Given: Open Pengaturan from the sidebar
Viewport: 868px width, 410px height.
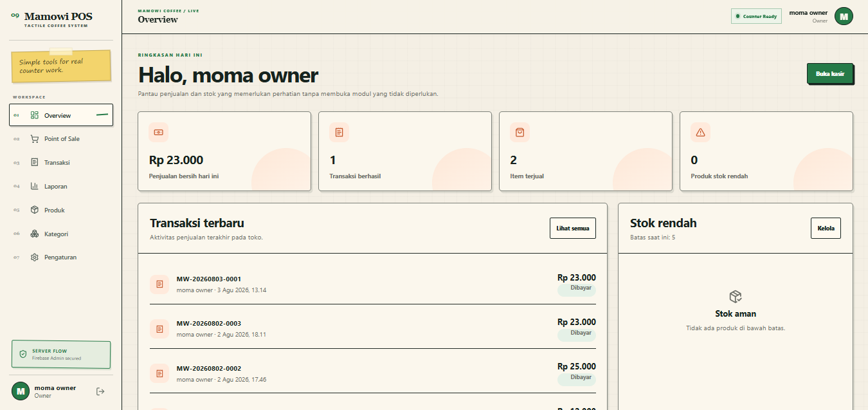Looking at the screenshot, I should coord(61,257).
